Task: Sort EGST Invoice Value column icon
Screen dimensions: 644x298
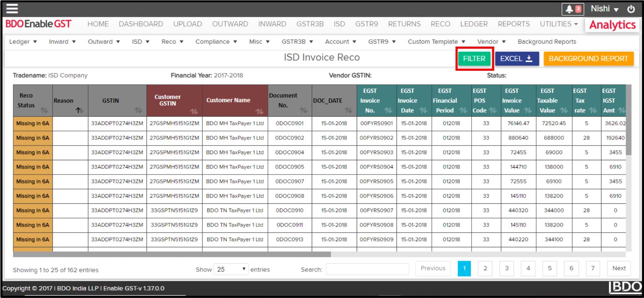Action: click(x=528, y=110)
